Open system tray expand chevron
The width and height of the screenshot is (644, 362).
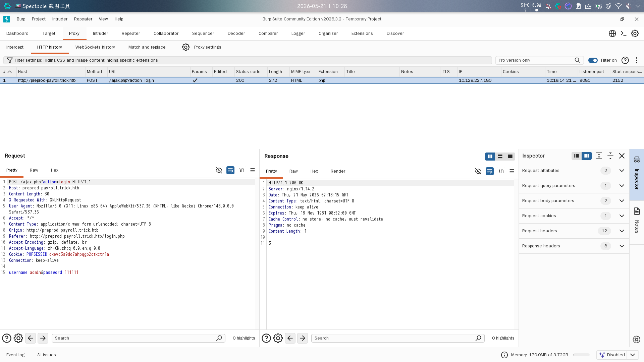(638, 6)
